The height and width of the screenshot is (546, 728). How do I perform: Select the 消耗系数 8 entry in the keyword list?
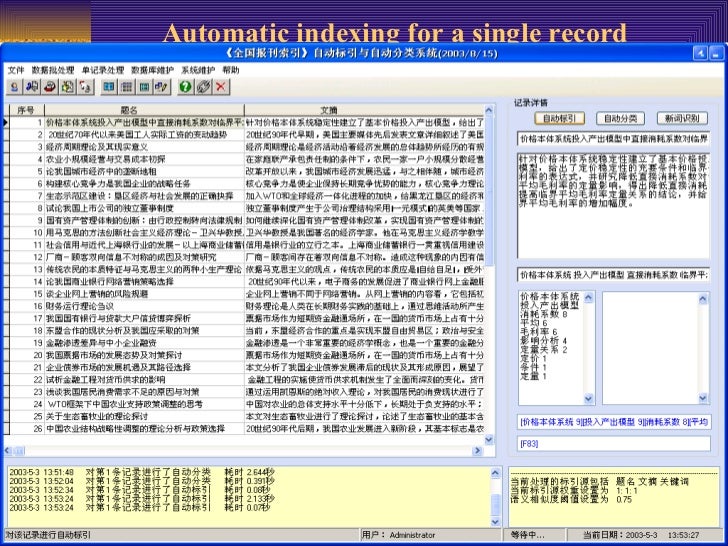tap(544, 314)
